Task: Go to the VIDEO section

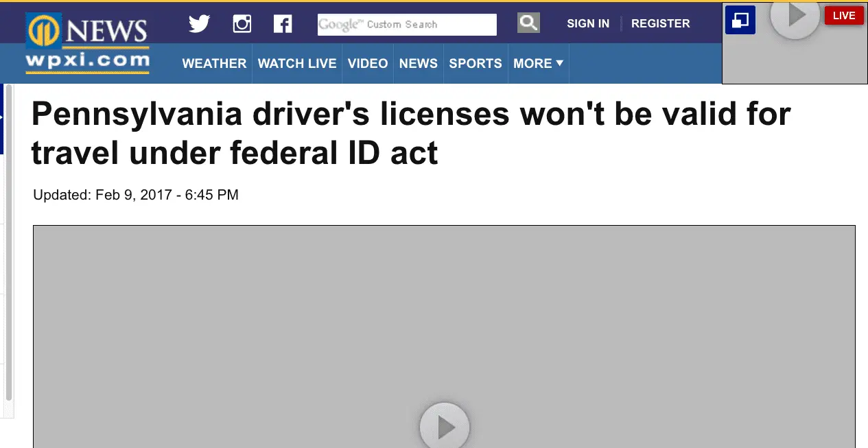Action: (x=368, y=63)
